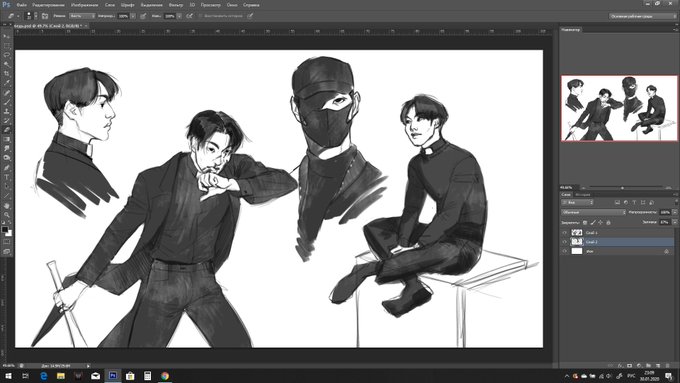Viewport: 680px width, 383px height.
Task: Select the Healing Brush tool
Action: 7,92
